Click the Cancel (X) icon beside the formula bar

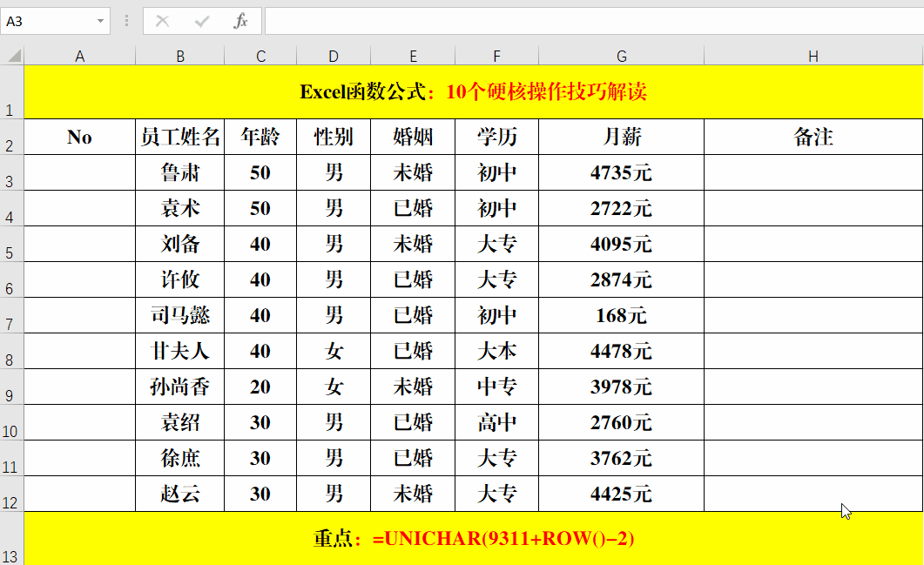pos(162,21)
